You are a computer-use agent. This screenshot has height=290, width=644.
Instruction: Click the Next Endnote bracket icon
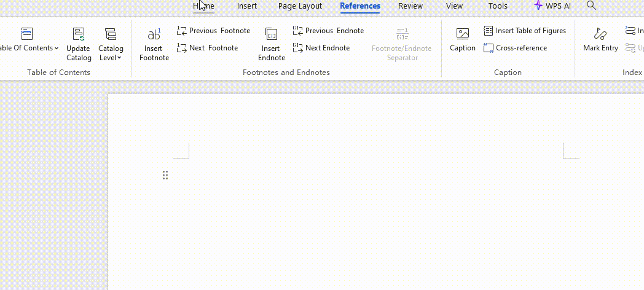click(298, 48)
